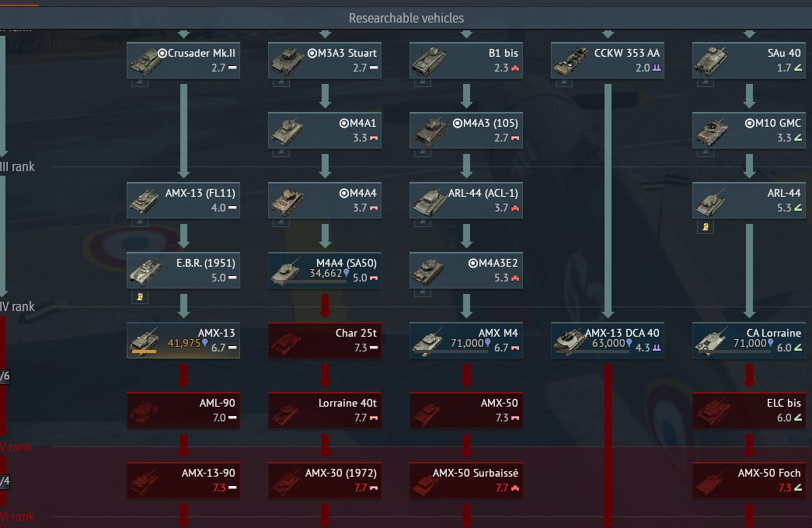Choose the AMX-50 Surbaissé vehicle
This screenshot has width=812, height=528.
(x=466, y=481)
